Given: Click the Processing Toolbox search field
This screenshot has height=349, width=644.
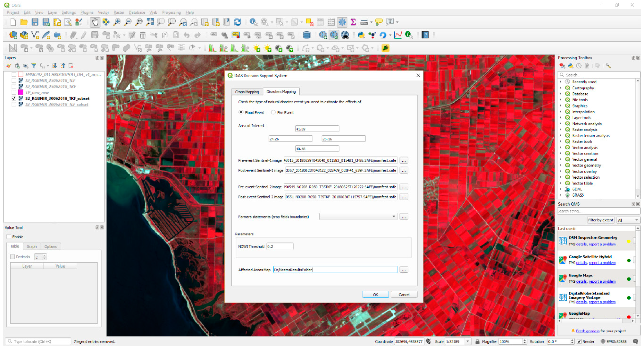Looking at the screenshot, I should (599, 75).
